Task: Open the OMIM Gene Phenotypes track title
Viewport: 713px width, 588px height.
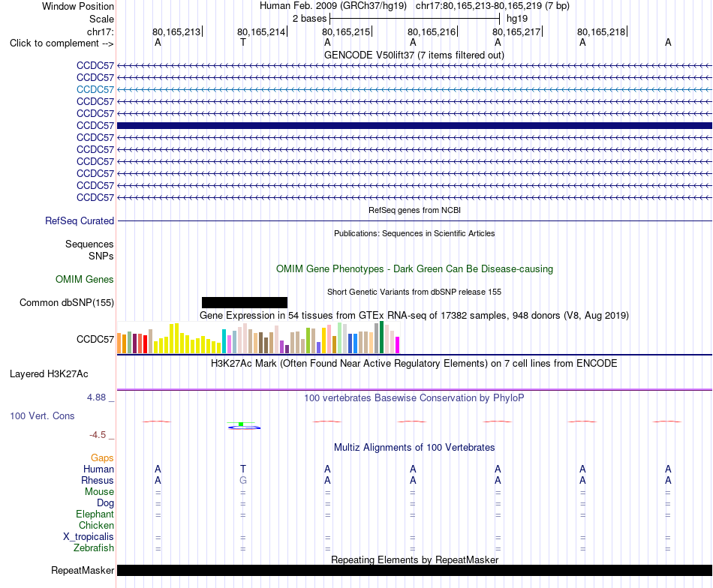Action: [414, 269]
